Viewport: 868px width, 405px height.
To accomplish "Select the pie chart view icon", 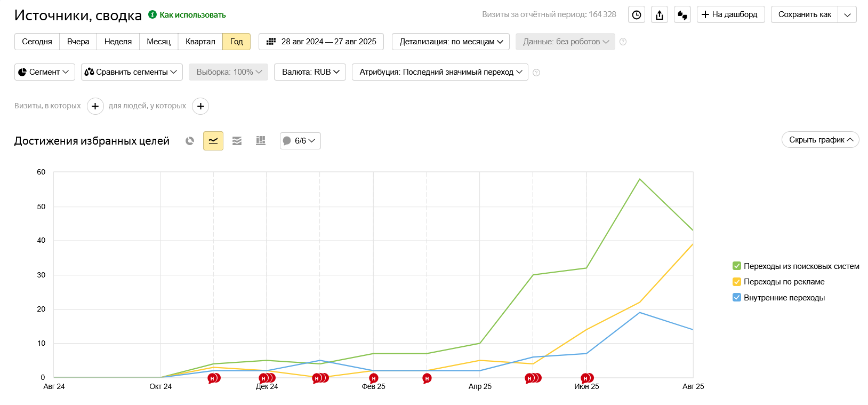I will tap(190, 141).
